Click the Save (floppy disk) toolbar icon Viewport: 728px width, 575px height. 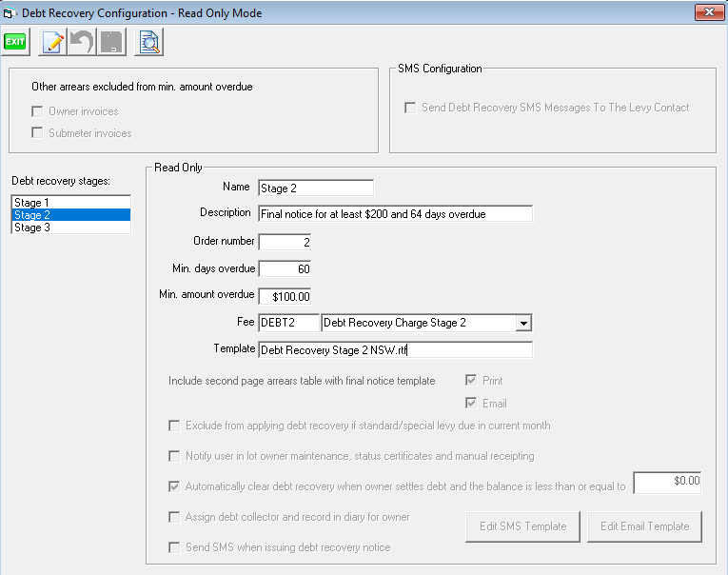[x=112, y=42]
